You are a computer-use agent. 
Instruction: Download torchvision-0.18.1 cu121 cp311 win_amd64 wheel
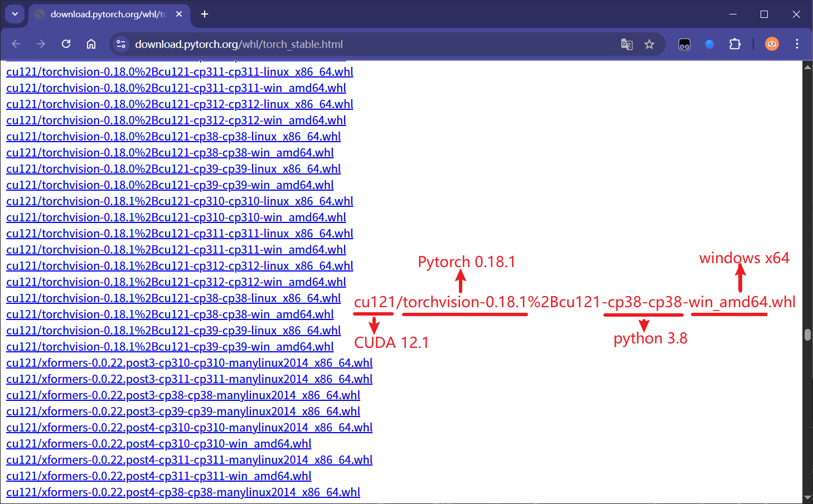176,250
